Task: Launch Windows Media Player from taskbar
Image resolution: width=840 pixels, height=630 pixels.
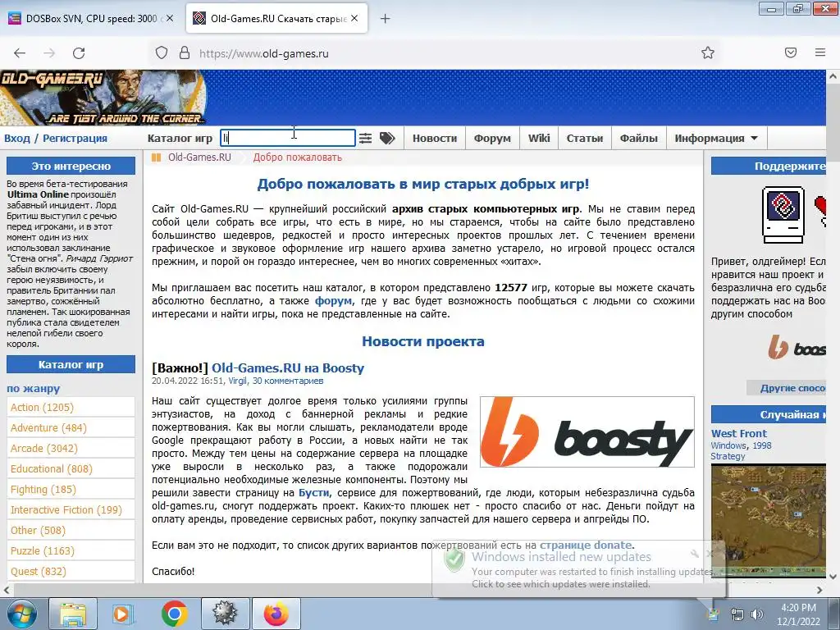Action: click(x=124, y=614)
